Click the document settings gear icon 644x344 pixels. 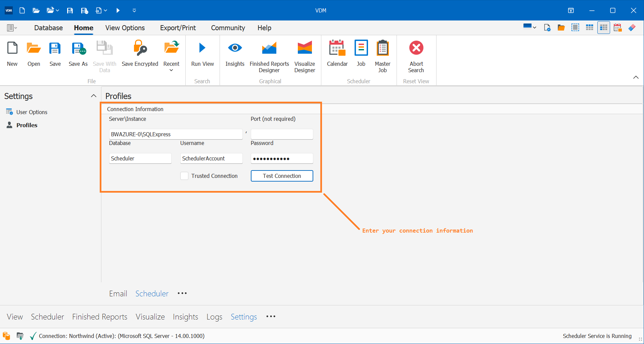coord(547,28)
